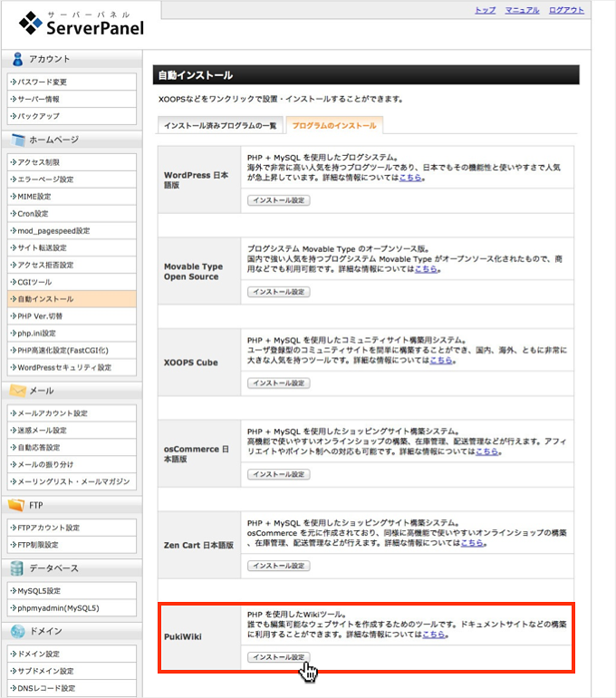
Task: Select プログラムのインストール tab
Action: [x=334, y=125]
